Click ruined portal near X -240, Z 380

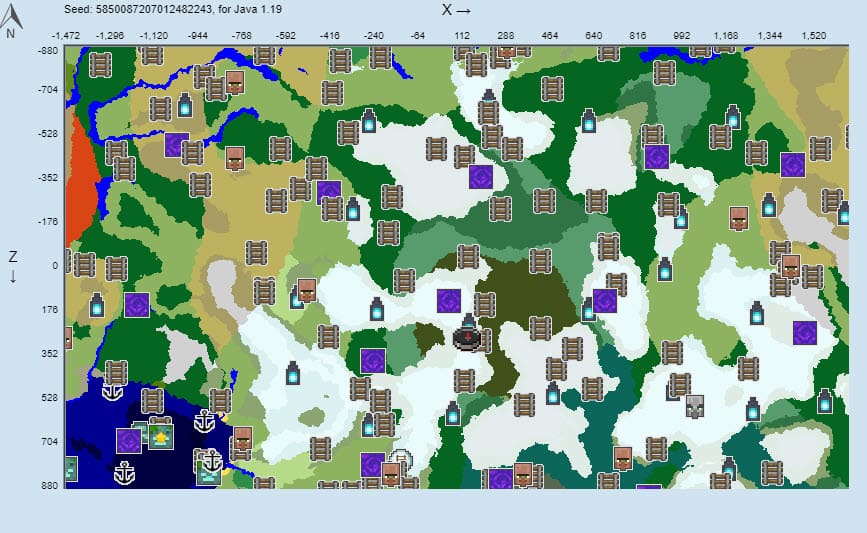pos(373,361)
